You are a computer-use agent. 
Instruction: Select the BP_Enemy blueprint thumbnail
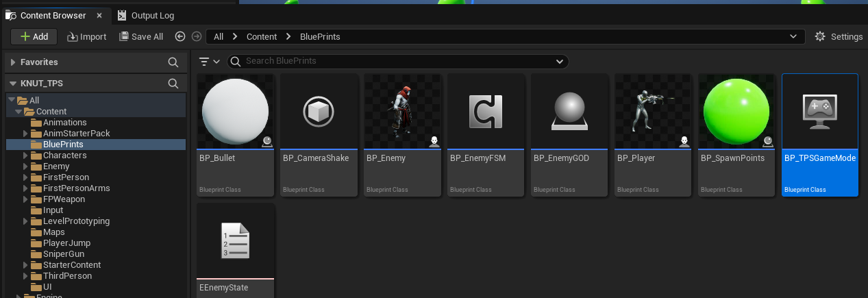(403, 111)
